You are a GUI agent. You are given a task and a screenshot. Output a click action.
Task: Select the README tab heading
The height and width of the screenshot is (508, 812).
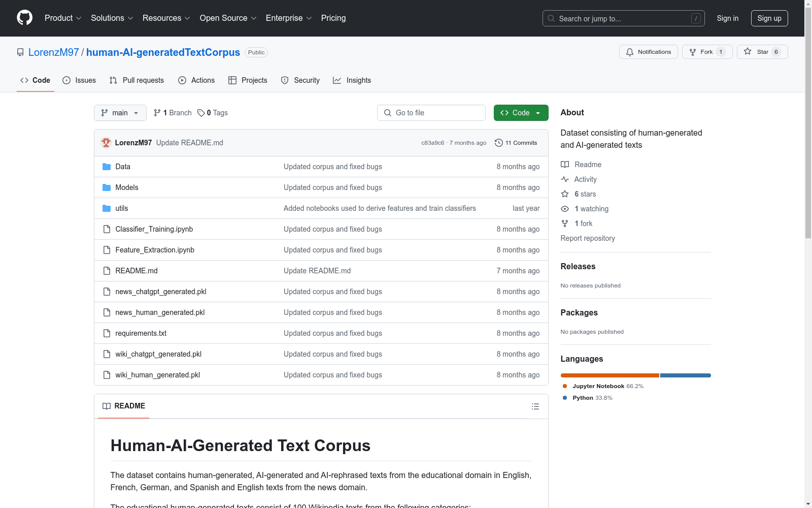coord(124,406)
